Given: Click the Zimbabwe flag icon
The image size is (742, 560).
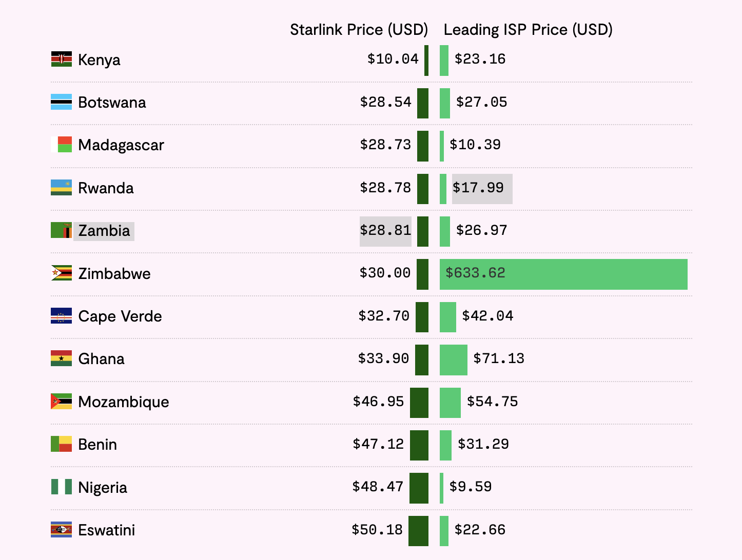Looking at the screenshot, I should pyautogui.click(x=61, y=273).
